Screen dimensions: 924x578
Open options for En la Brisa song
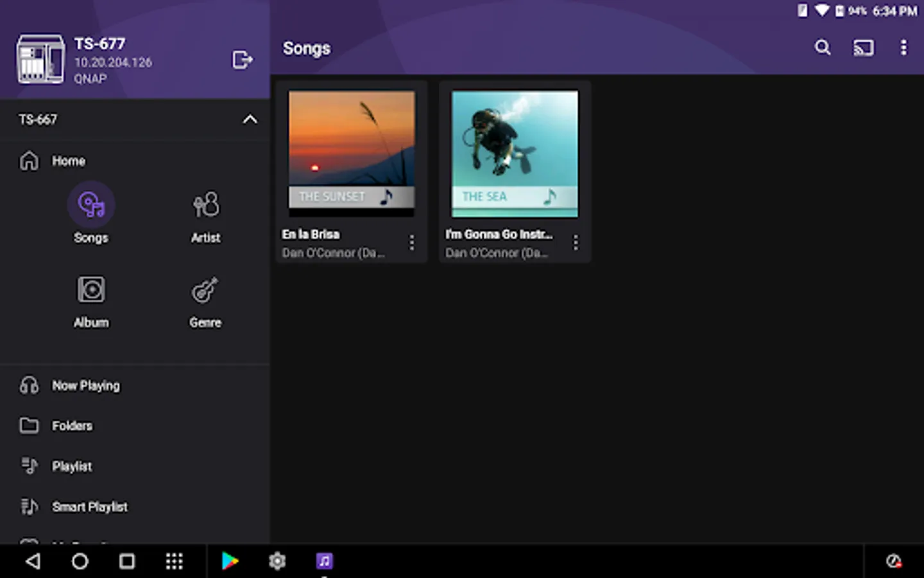tap(411, 243)
